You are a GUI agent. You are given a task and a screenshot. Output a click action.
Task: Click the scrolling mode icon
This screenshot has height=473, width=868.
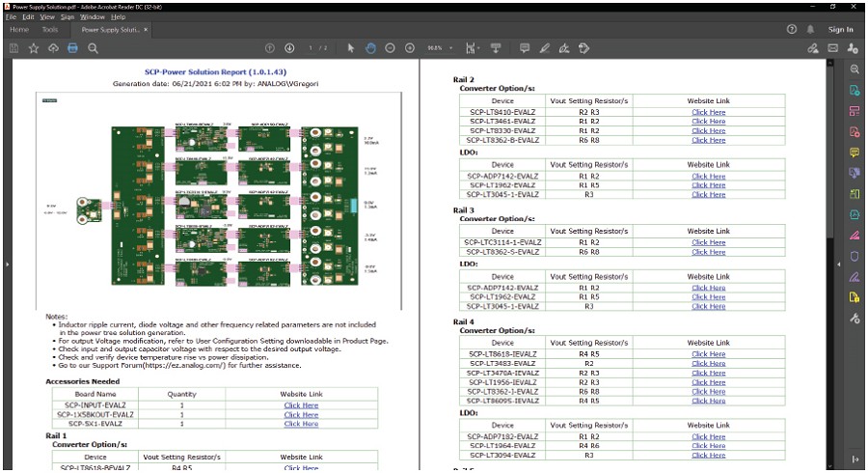[496, 48]
